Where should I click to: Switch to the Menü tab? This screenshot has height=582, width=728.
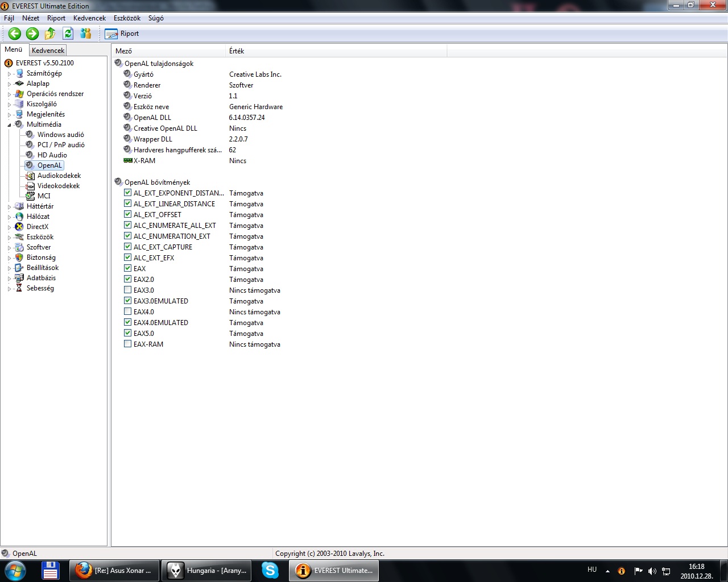pyautogui.click(x=14, y=49)
